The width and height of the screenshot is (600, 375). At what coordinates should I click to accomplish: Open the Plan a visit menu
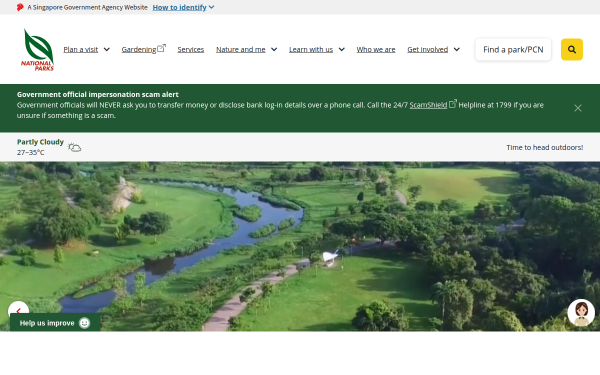coord(81,49)
